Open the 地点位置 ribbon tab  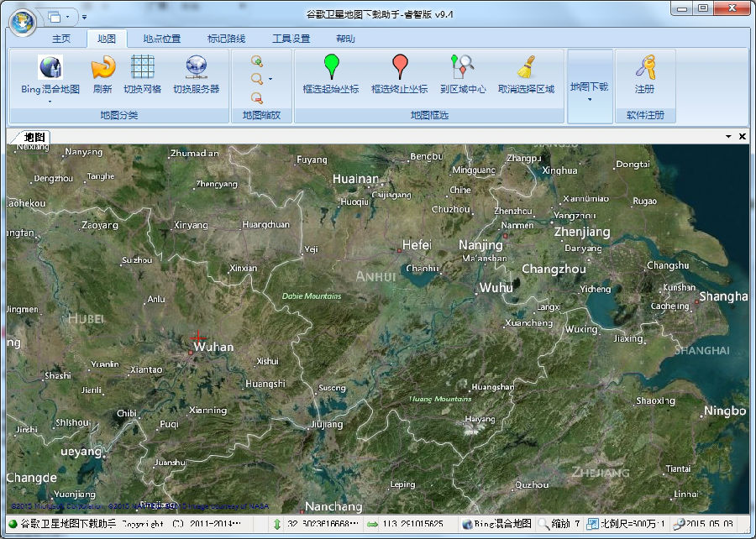click(161, 39)
